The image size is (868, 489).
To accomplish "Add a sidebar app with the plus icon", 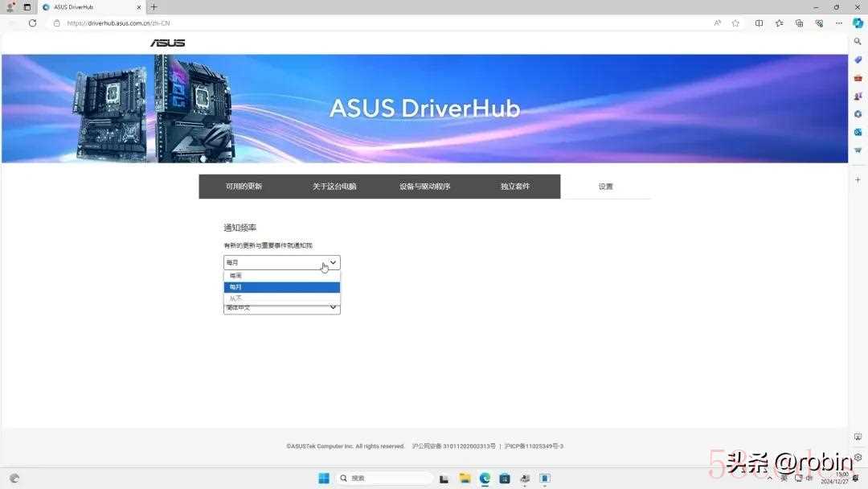I will (x=858, y=180).
